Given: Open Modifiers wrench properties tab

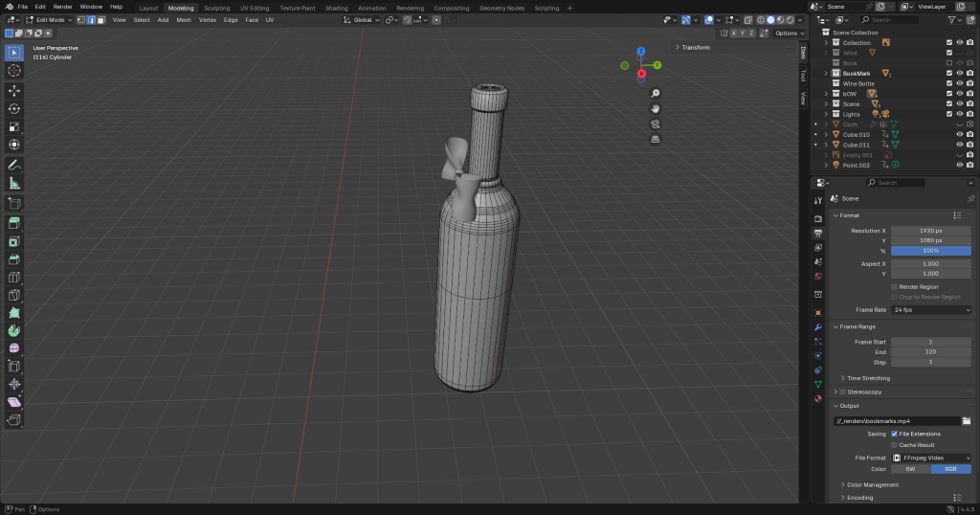Looking at the screenshot, I should 818,327.
